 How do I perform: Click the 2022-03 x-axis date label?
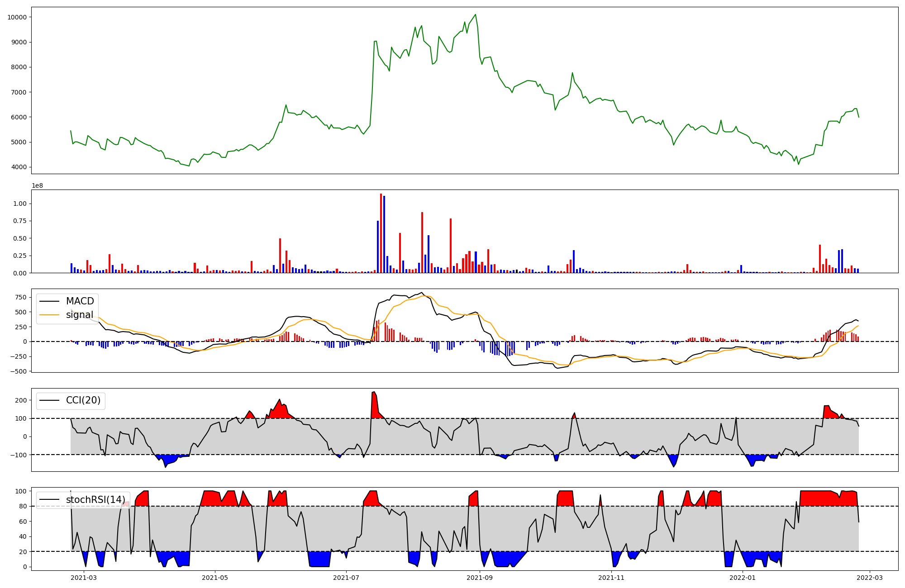[869, 577]
